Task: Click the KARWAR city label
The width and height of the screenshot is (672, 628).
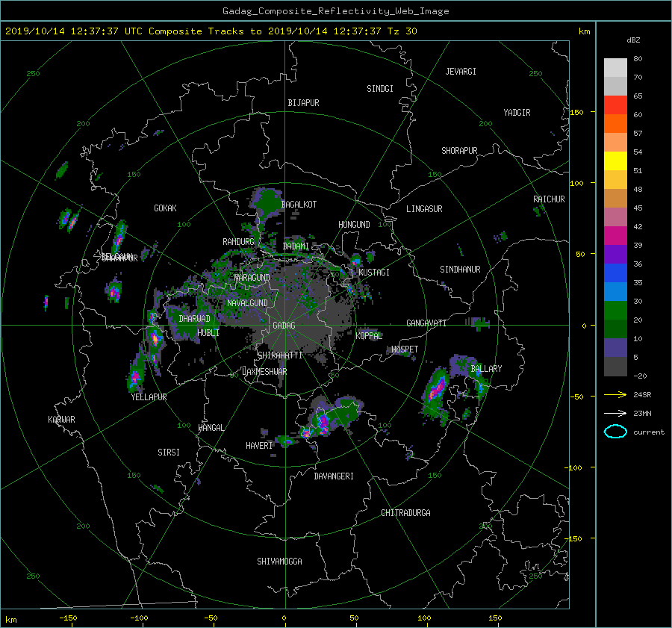Action: coord(61,420)
